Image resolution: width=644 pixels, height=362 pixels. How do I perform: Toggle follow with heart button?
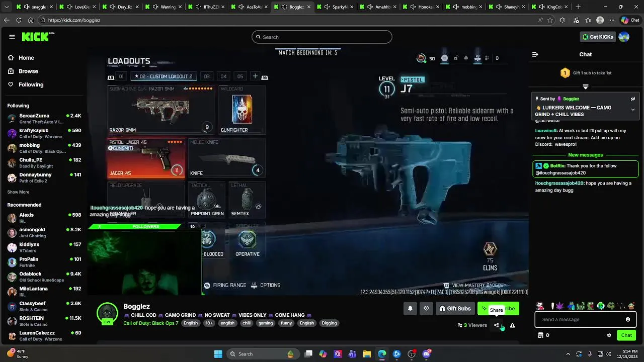pos(426,309)
